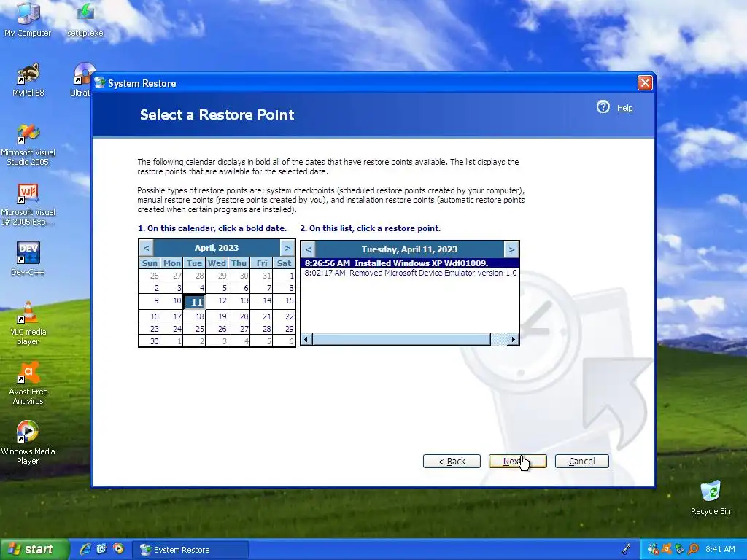Click System Restore taskbar button
The height and width of the screenshot is (560, 747).
pos(190,550)
